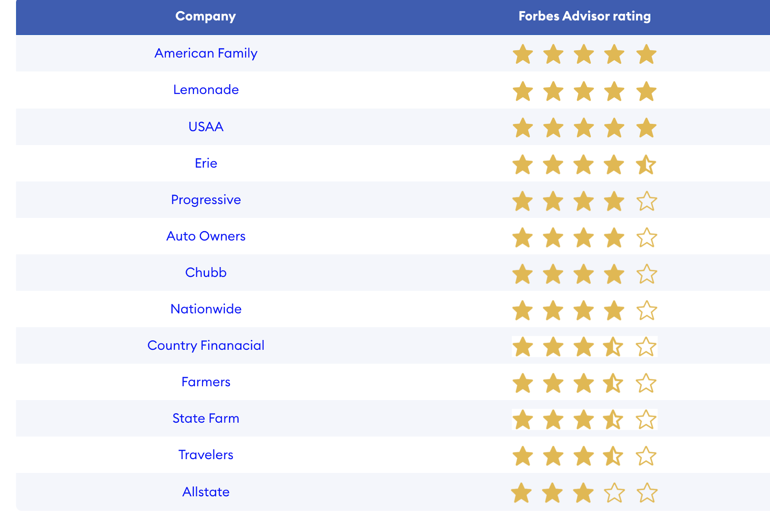This screenshot has width=770, height=532.
Task: Open the Erie company link
Action: click(x=206, y=163)
